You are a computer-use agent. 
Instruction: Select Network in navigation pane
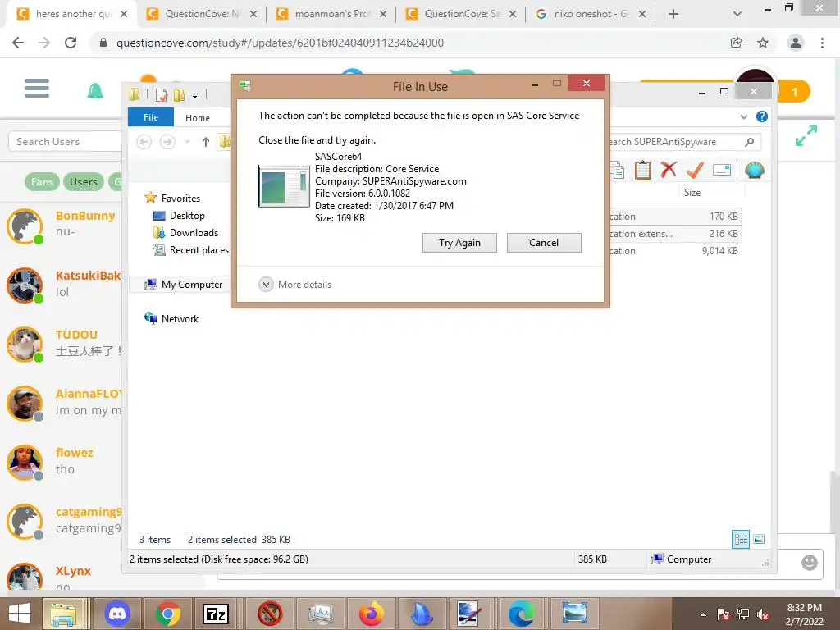171,319
